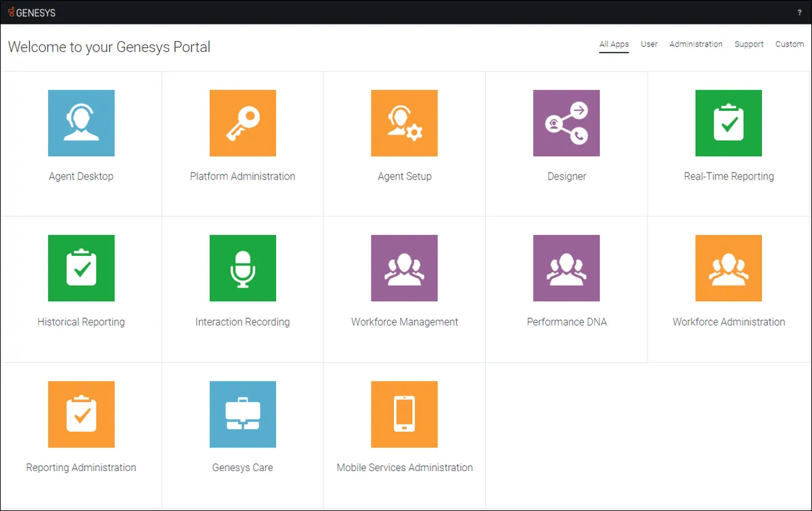Switch to the Administration tab

[x=696, y=45]
